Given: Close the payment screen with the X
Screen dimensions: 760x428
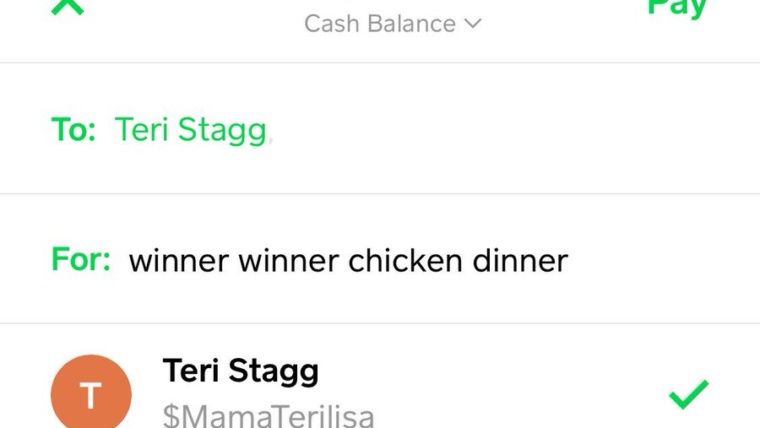Looking at the screenshot, I should click(67, 6).
